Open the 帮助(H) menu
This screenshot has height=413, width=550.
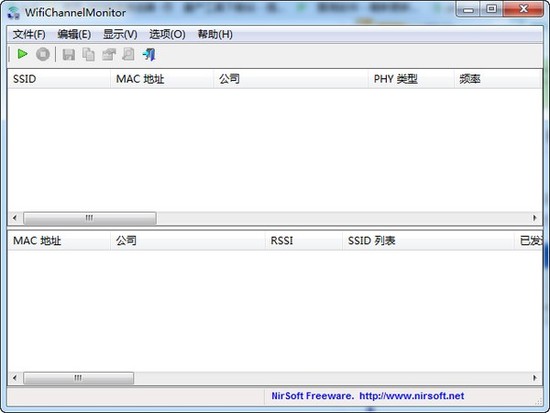[x=215, y=34]
